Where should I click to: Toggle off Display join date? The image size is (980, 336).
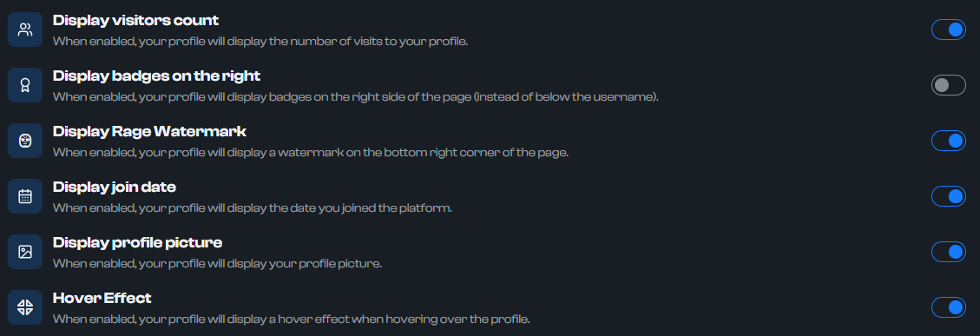948,196
